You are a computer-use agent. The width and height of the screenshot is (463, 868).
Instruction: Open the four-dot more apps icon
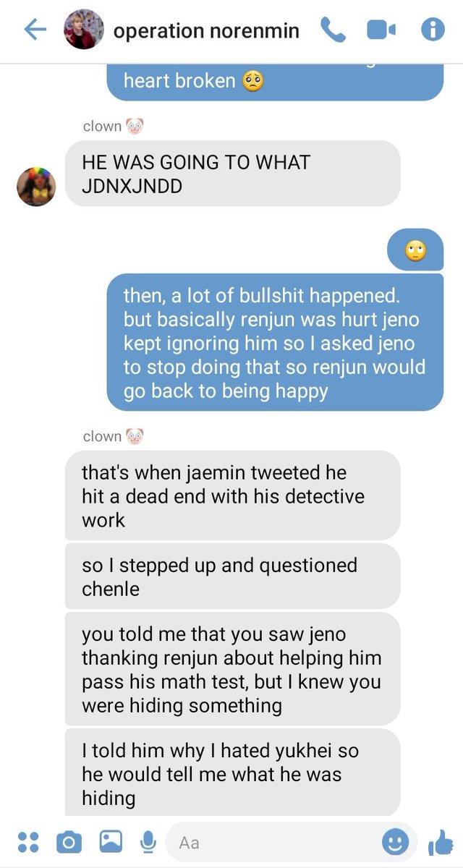coord(27,842)
